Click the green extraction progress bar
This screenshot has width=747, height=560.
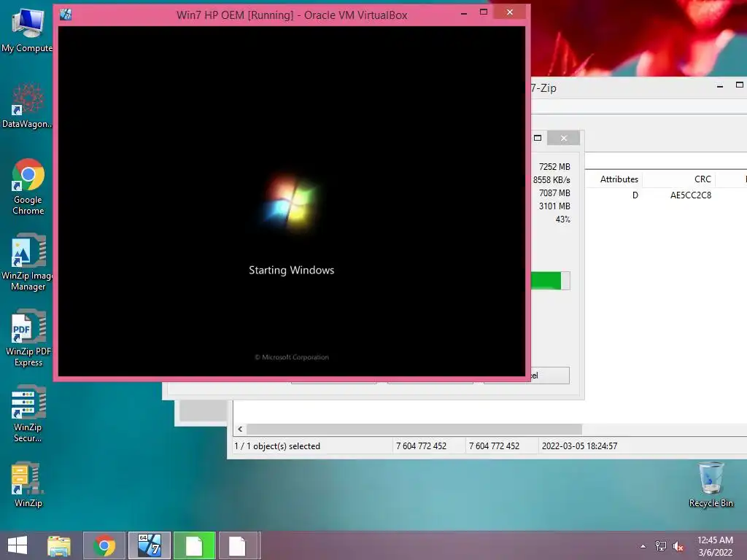coord(550,281)
